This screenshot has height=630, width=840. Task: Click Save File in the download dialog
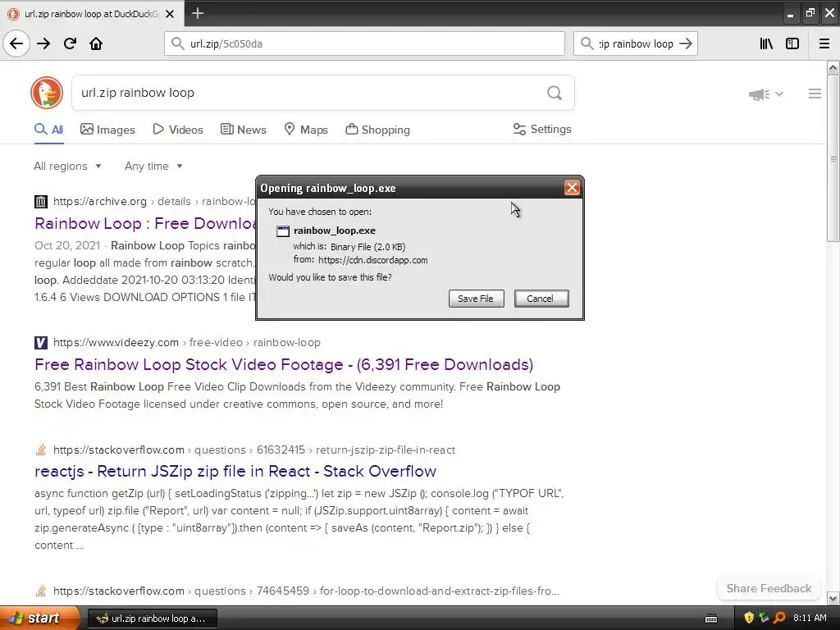pos(477,299)
